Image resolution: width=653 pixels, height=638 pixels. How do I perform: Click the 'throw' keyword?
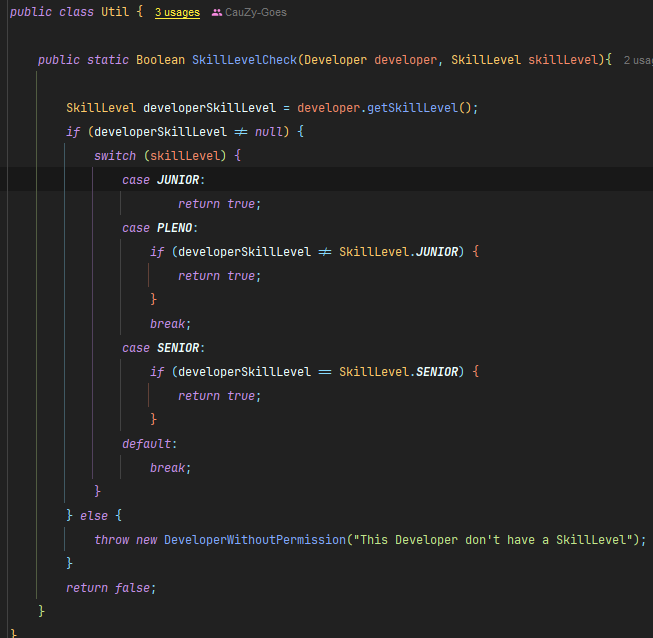tap(111, 540)
